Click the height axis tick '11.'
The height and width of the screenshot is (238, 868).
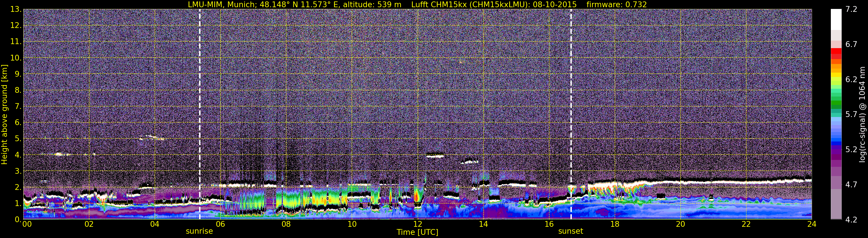16,41
